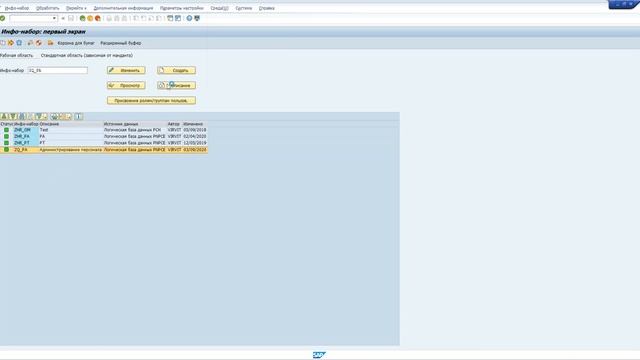Click the green Enter checkmark icon
This screenshot has width=640, height=360.
click(2, 18)
